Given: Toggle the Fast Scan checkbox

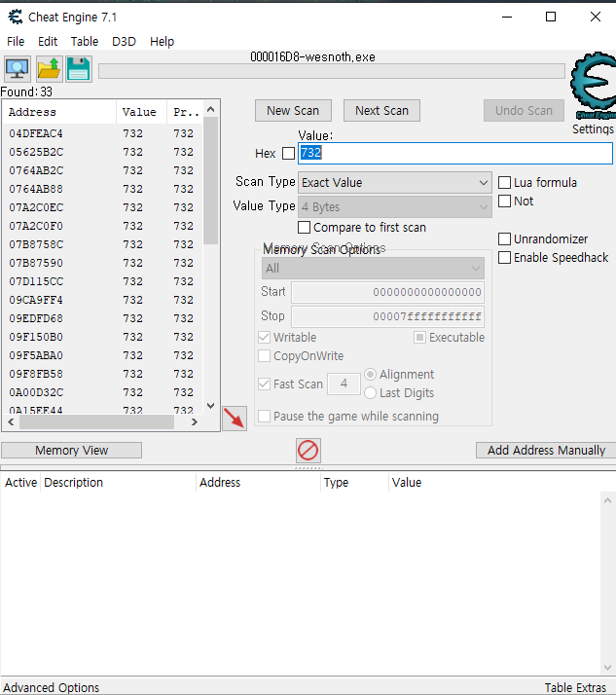Looking at the screenshot, I should [264, 384].
